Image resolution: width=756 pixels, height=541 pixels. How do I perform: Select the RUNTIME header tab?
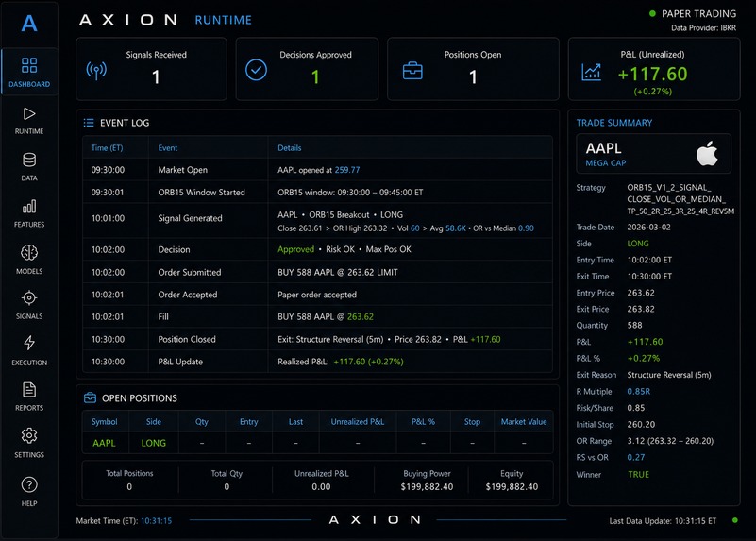tap(223, 20)
